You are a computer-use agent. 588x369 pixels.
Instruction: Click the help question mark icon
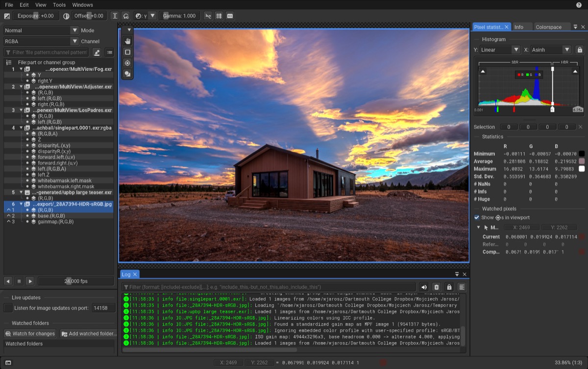[579, 5]
